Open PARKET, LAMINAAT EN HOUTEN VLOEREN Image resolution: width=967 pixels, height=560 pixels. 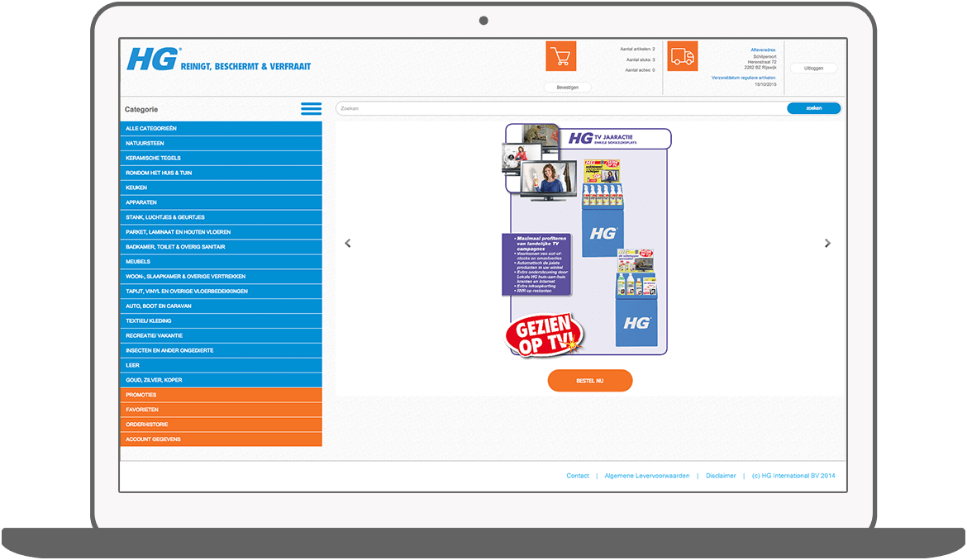pyautogui.click(x=221, y=232)
